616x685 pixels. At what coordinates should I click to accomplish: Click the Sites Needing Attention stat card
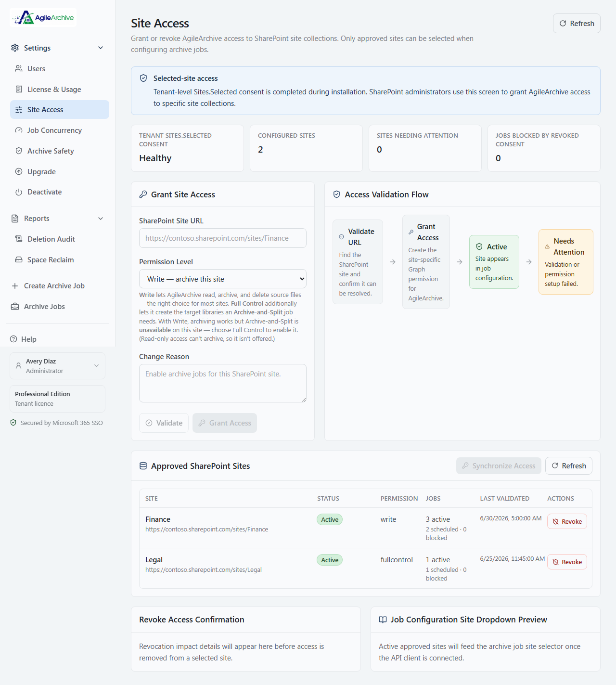click(425, 148)
